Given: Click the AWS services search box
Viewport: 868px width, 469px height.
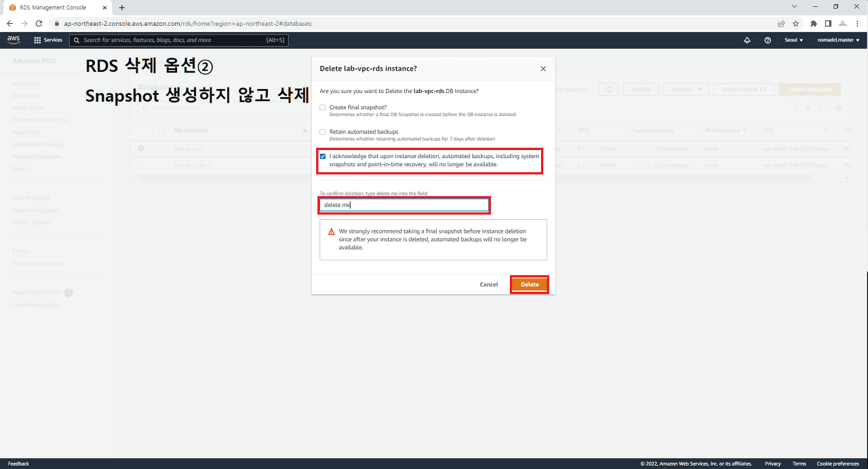Looking at the screenshot, I should (x=179, y=40).
